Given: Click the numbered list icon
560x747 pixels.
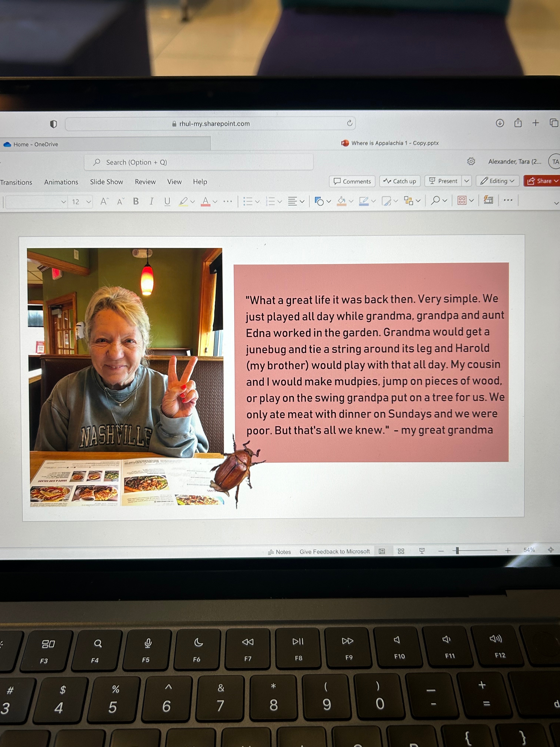Looking at the screenshot, I should pyautogui.click(x=270, y=202).
